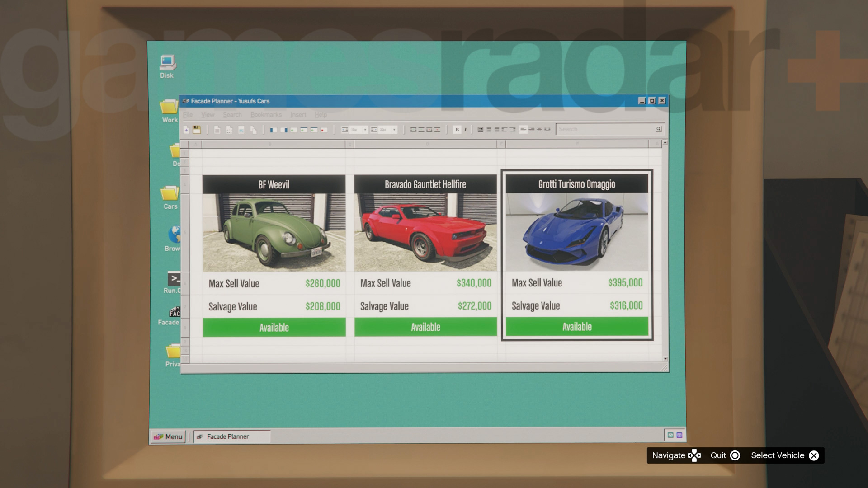
Task: Click Available under Grotti Turismo Omaggio
Action: 577,327
